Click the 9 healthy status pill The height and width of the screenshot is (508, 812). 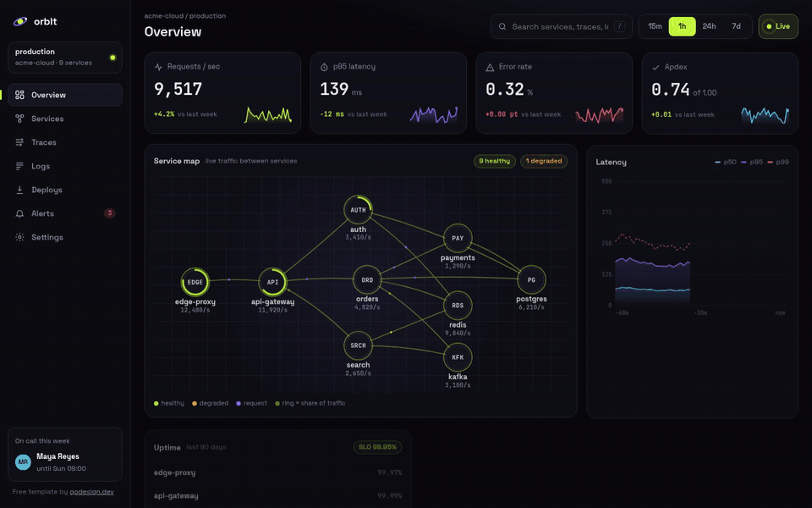click(x=495, y=161)
